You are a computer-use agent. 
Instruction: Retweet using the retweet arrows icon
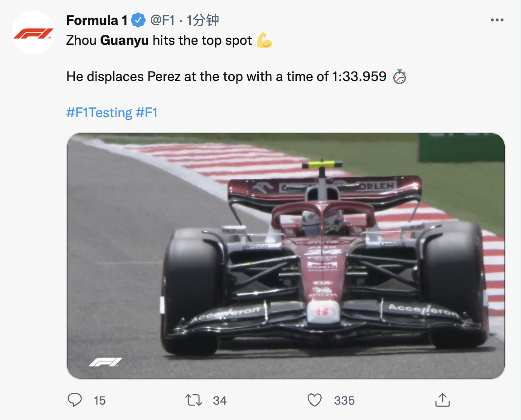(x=194, y=400)
